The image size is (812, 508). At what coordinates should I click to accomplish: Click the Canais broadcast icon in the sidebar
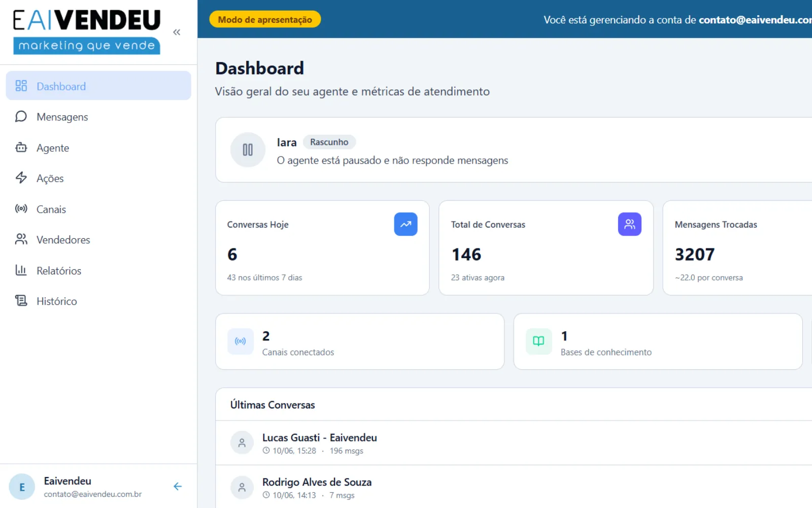(21, 209)
